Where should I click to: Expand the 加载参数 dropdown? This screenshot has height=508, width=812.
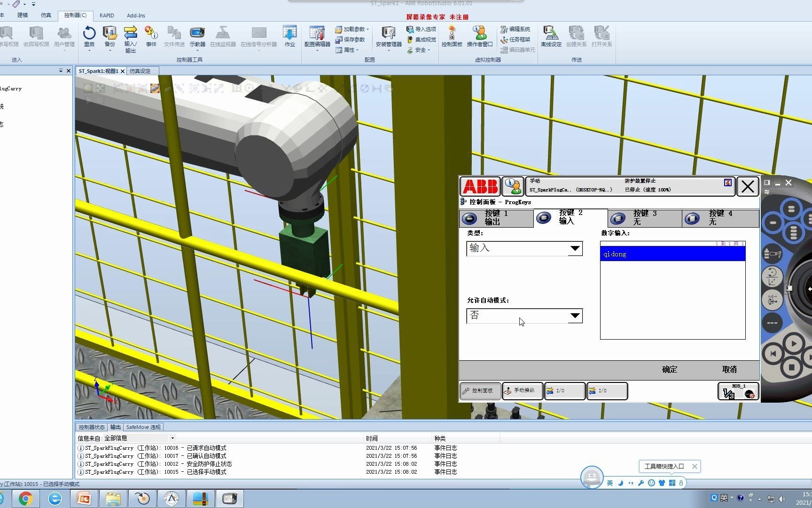pyautogui.click(x=367, y=29)
